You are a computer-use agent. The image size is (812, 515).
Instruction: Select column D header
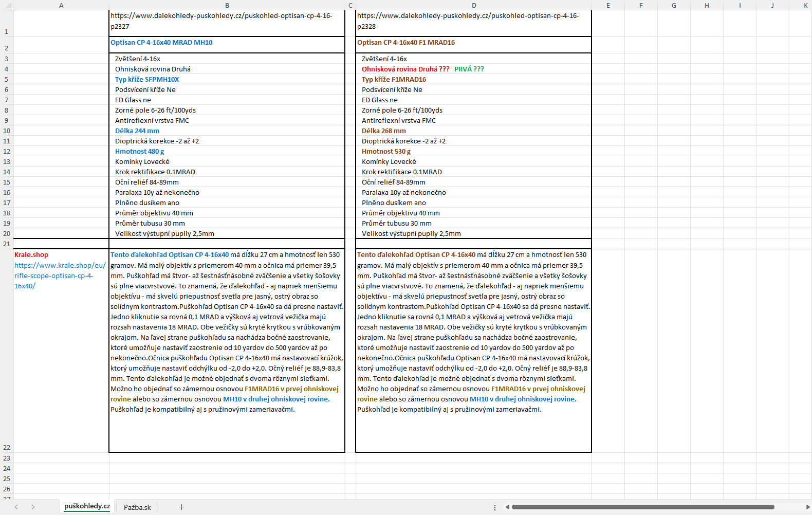pyautogui.click(x=473, y=5)
